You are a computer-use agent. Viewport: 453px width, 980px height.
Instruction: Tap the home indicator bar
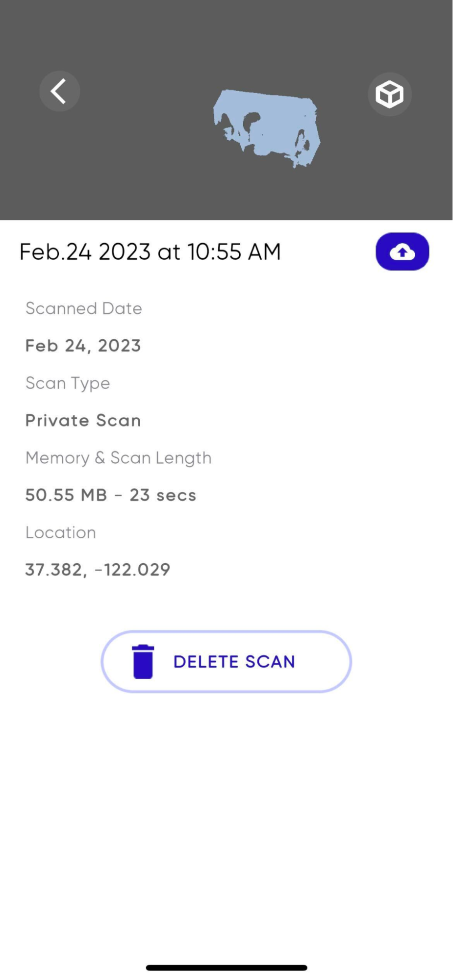pyautogui.click(x=226, y=968)
